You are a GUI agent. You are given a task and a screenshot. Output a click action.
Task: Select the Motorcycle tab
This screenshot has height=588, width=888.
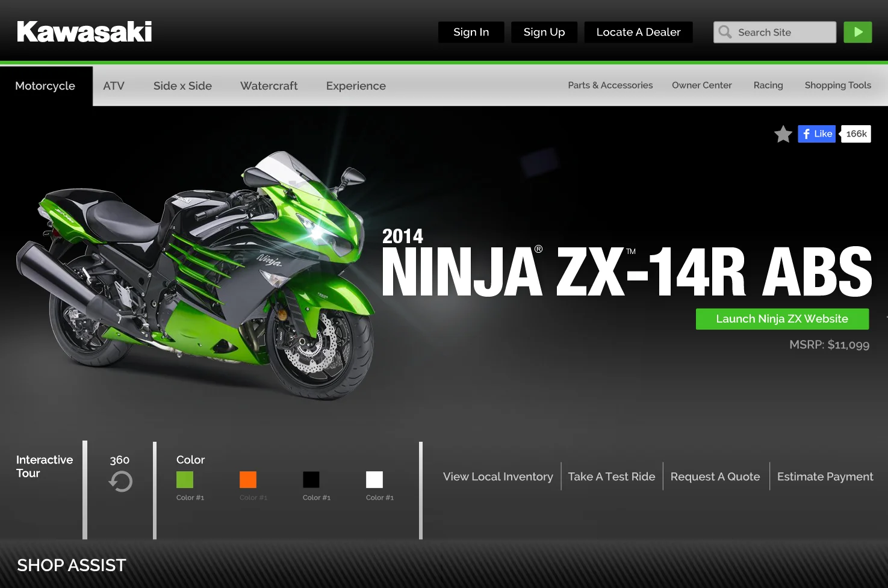(x=46, y=86)
